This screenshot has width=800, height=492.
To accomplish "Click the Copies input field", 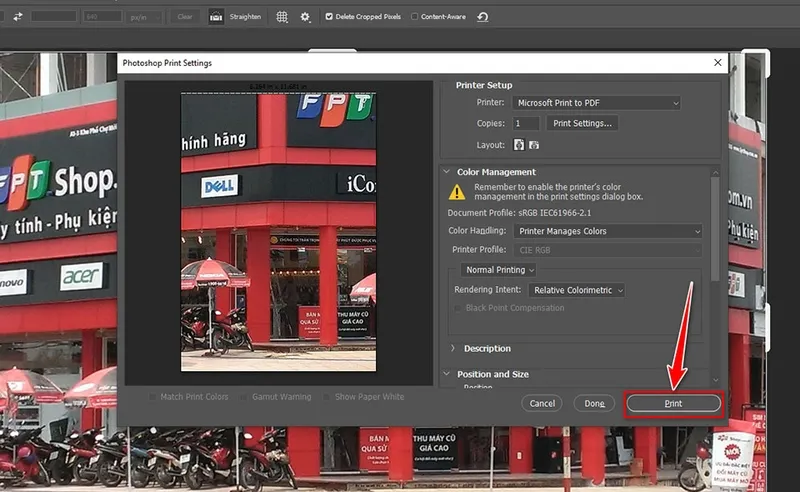I will (525, 123).
